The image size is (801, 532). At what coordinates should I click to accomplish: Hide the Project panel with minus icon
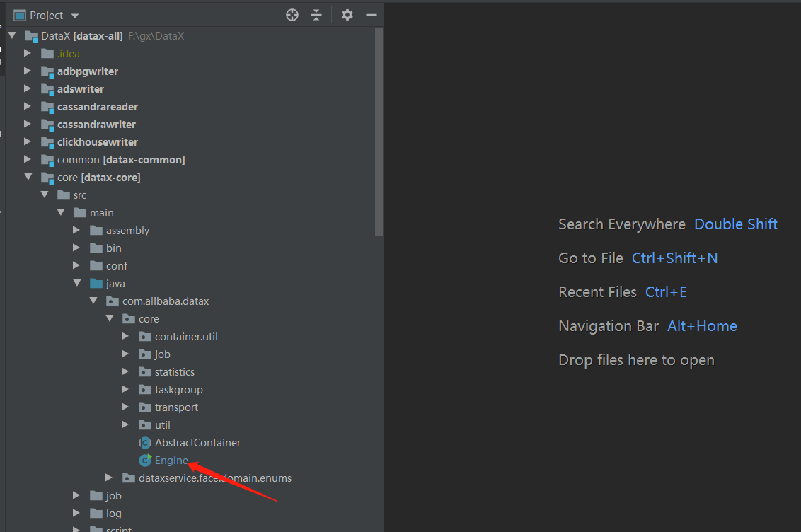[x=371, y=15]
